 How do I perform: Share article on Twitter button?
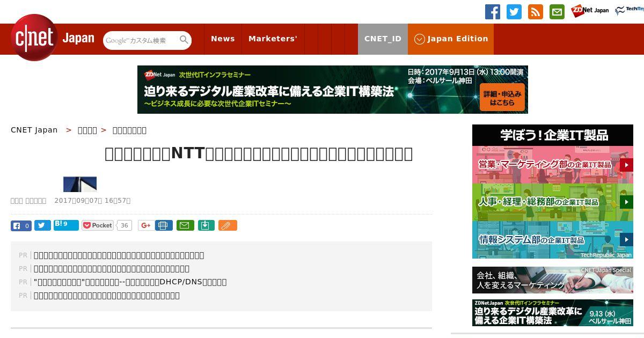click(42, 225)
